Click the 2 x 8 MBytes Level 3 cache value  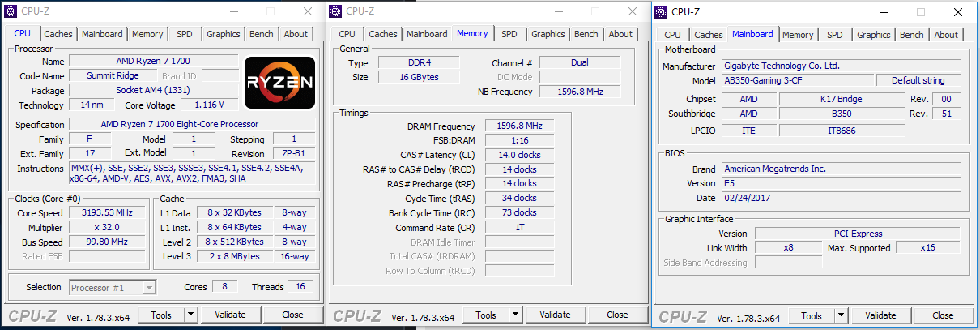[236, 256]
